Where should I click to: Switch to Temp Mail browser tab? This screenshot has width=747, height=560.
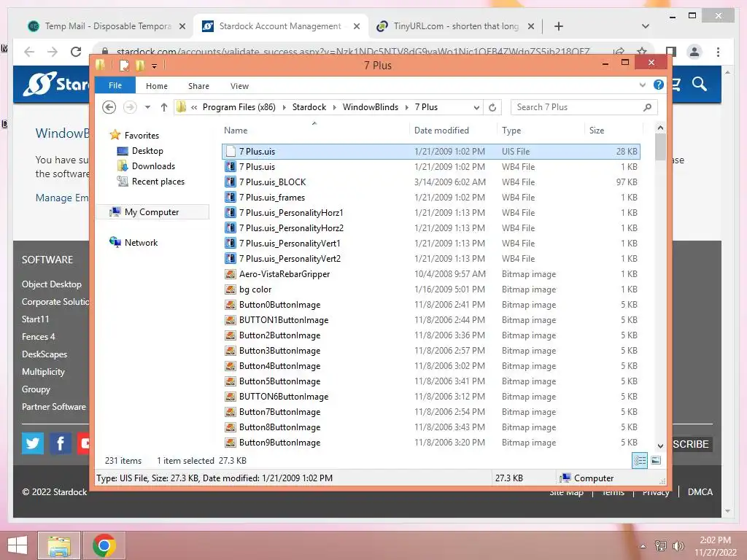[108, 26]
